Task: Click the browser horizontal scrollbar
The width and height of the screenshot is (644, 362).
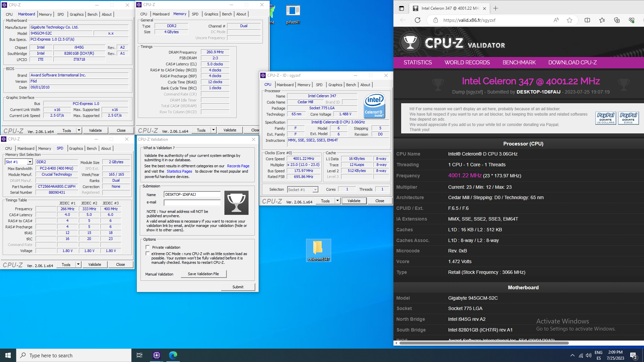Action: pyautogui.click(x=484, y=343)
